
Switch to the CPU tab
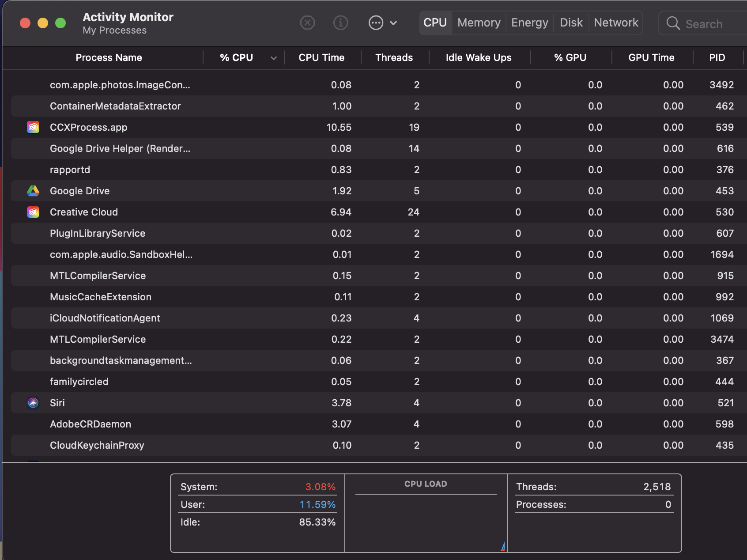[x=435, y=23]
